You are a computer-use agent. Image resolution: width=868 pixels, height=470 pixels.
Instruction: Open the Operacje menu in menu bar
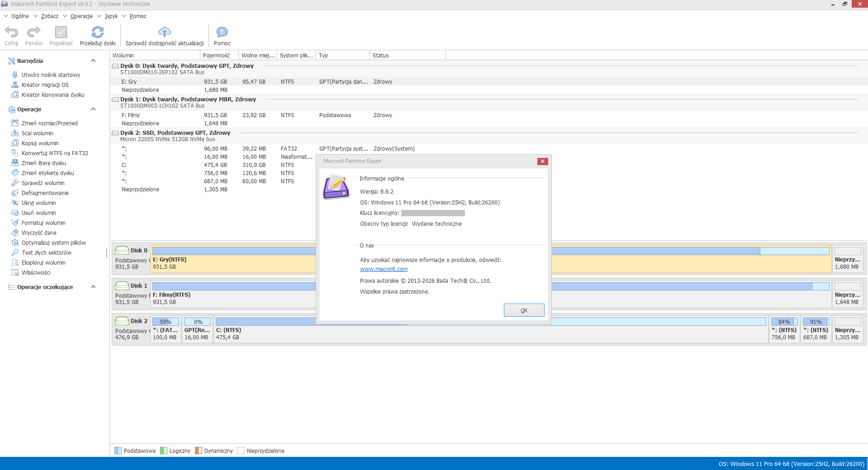coord(81,16)
